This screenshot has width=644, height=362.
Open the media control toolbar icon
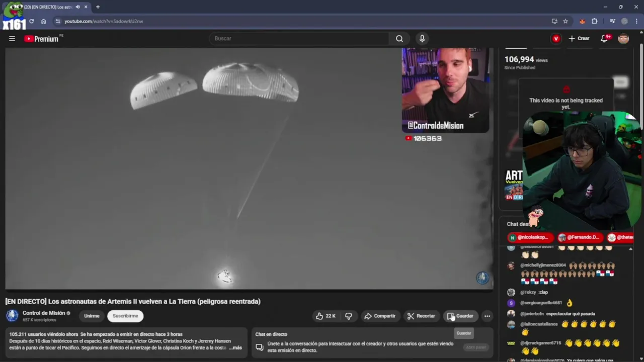(x=612, y=21)
